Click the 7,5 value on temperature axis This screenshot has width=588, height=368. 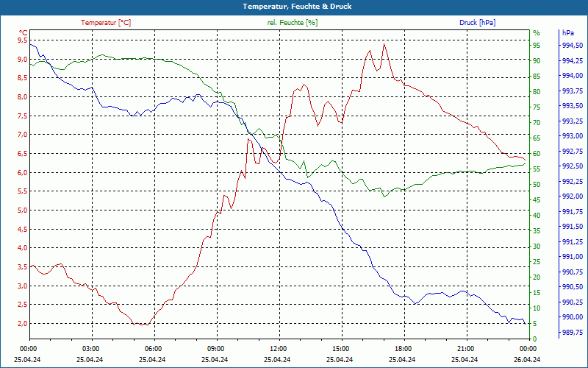(23, 116)
